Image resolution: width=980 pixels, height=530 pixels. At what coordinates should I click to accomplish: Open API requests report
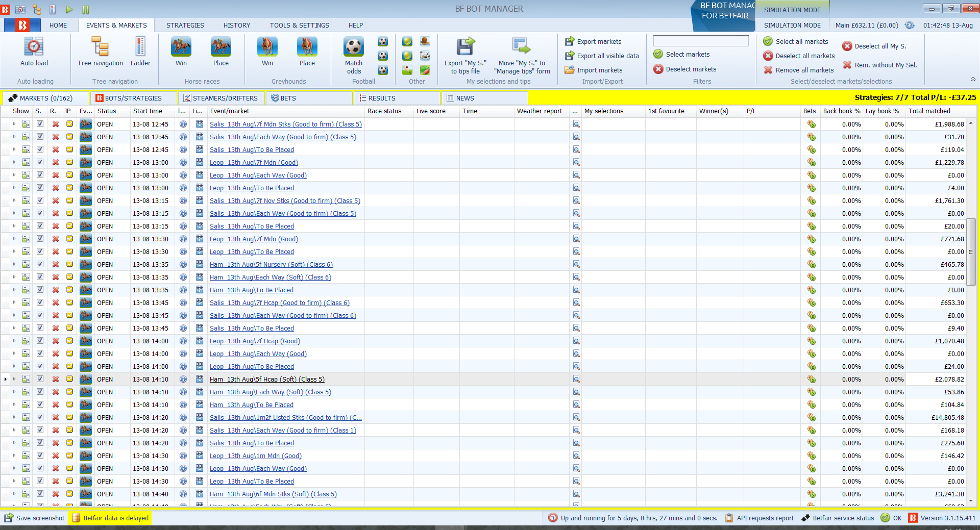(759, 518)
